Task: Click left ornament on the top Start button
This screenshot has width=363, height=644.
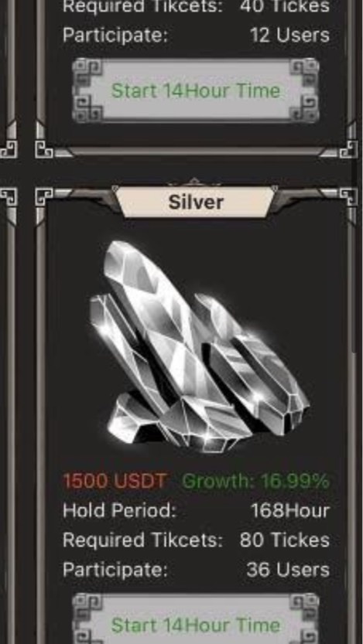Action: (x=88, y=90)
